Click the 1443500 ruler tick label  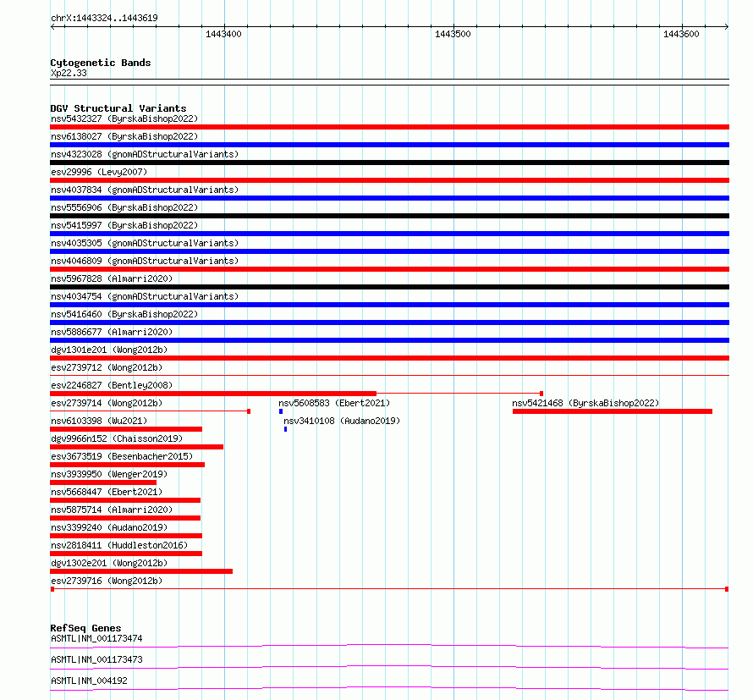[453, 34]
